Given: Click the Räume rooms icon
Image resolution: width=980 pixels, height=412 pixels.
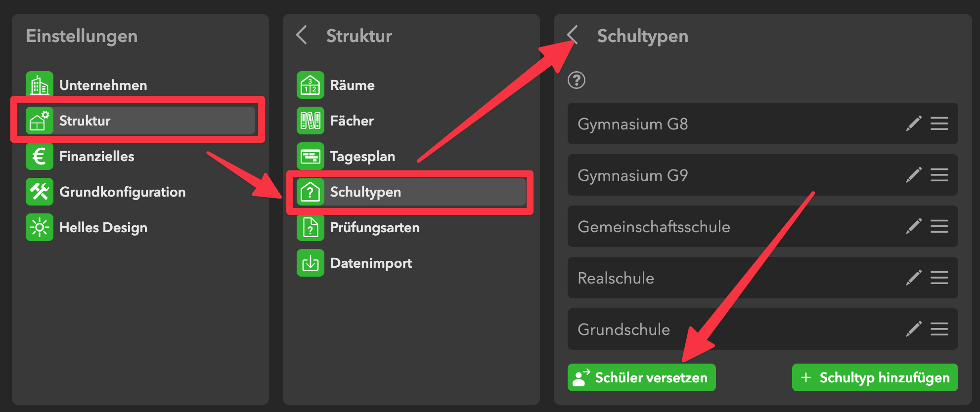Looking at the screenshot, I should (311, 85).
